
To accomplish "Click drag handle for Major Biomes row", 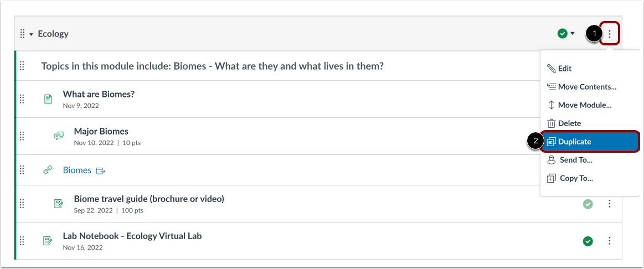I will (22, 136).
